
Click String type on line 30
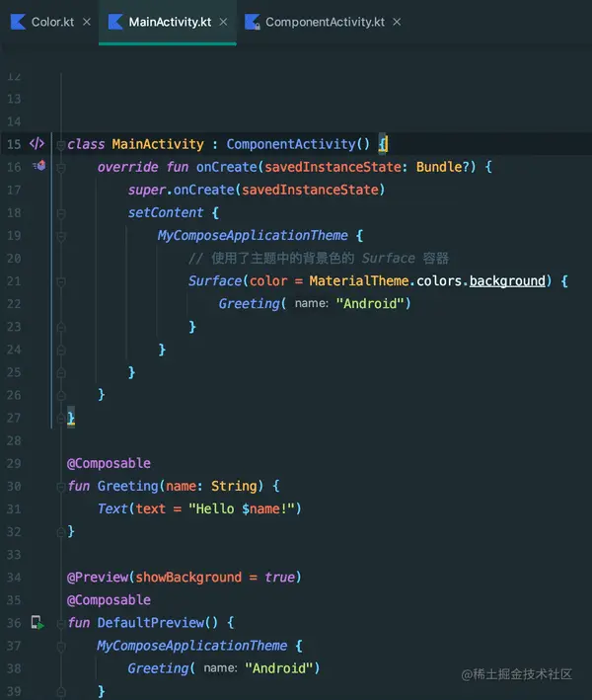pos(234,486)
